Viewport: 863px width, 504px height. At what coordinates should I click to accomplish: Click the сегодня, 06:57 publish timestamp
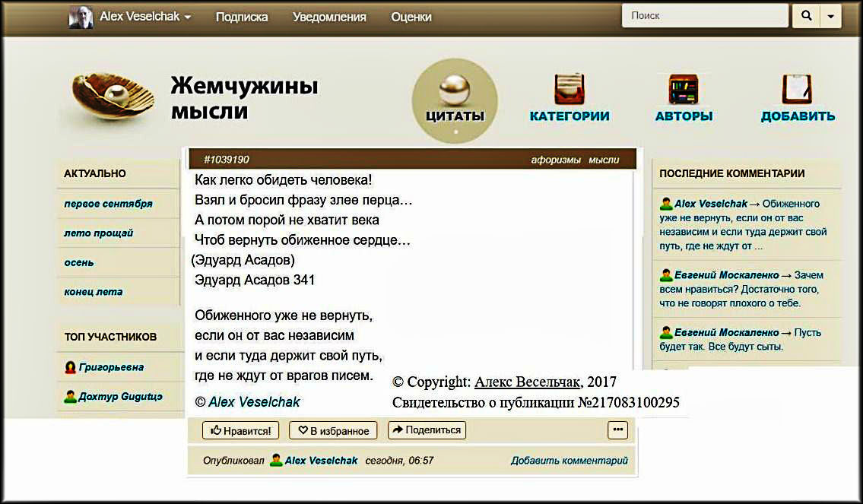tap(400, 460)
